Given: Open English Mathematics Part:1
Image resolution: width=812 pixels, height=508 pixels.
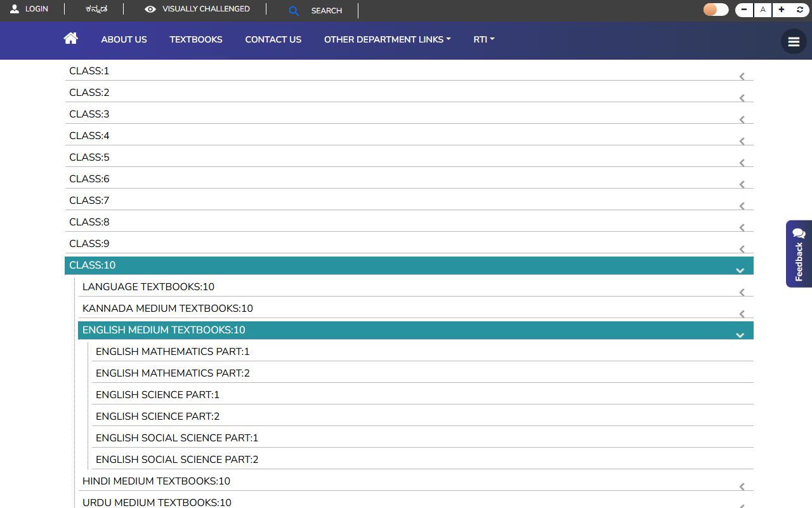Looking at the screenshot, I should pos(422,352).
